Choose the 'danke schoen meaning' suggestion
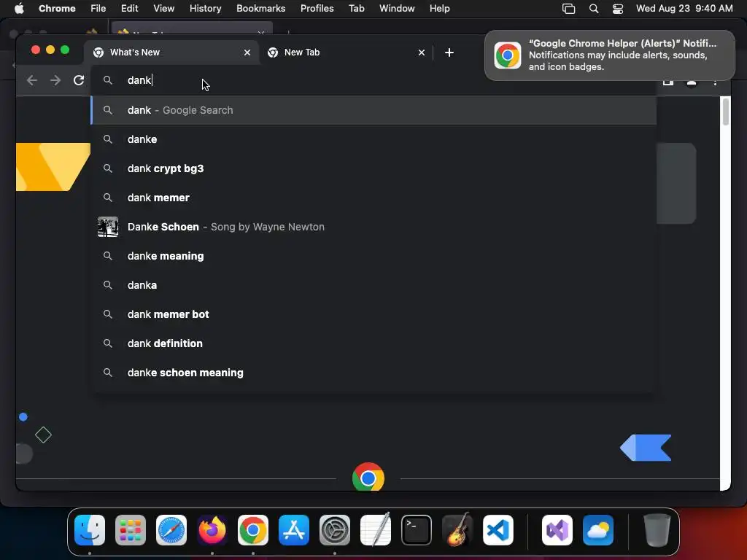 click(x=373, y=373)
